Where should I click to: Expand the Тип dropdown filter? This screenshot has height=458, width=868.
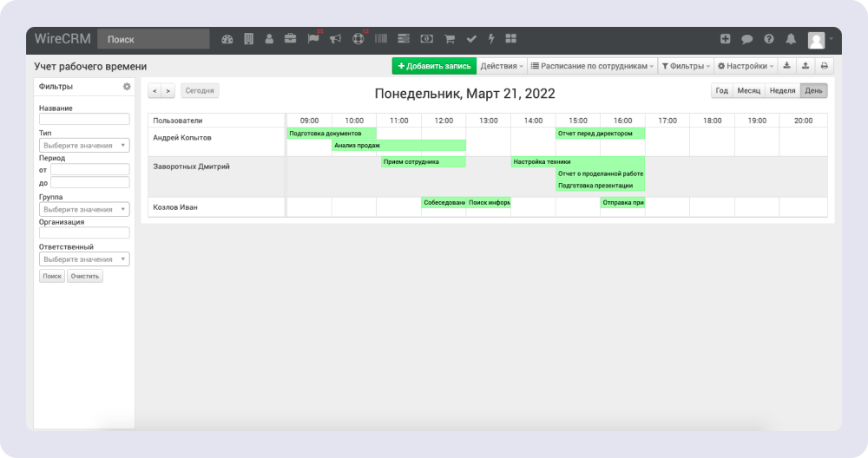click(x=84, y=146)
